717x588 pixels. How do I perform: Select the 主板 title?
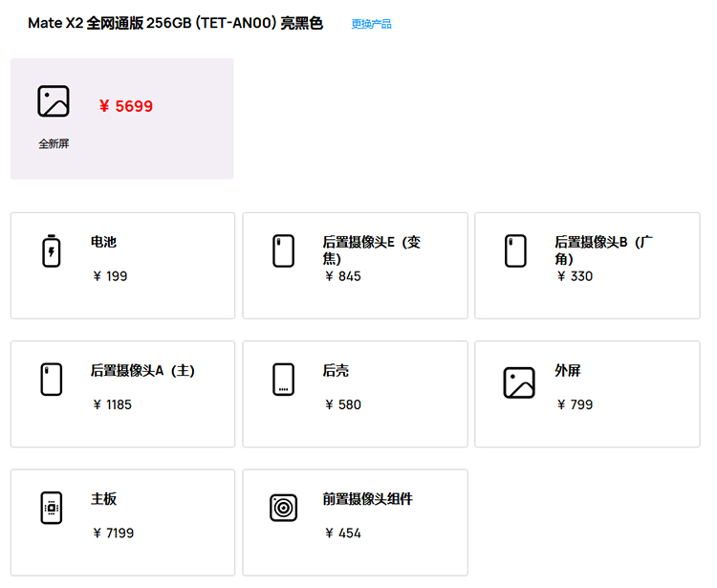click(x=103, y=499)
